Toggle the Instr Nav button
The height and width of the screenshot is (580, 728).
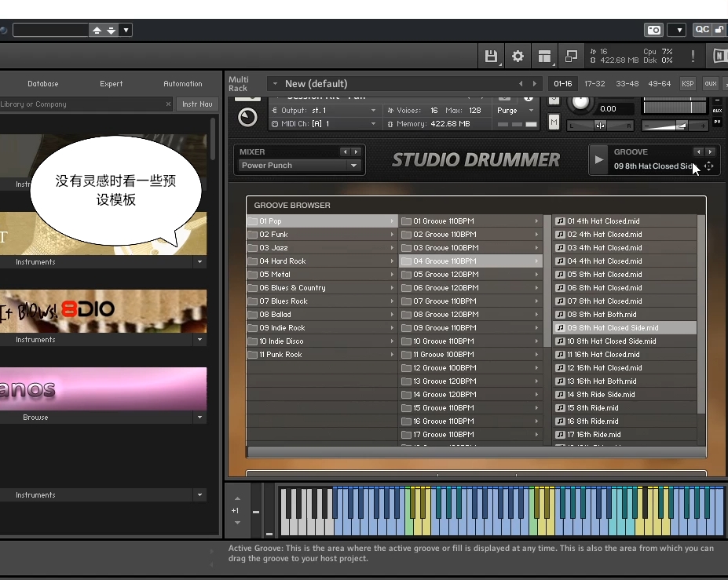click(x=197, y=104)
